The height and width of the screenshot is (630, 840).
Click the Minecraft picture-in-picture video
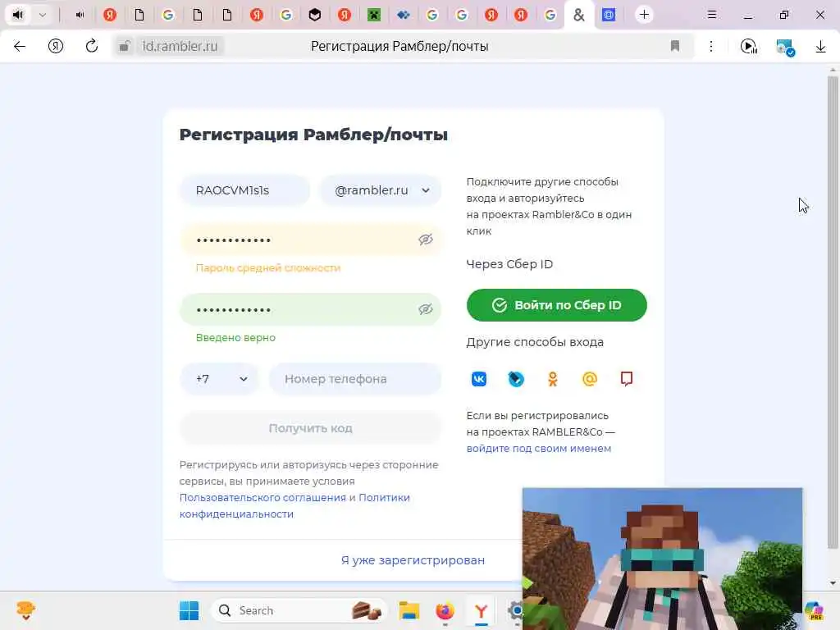tap(662, 558)
